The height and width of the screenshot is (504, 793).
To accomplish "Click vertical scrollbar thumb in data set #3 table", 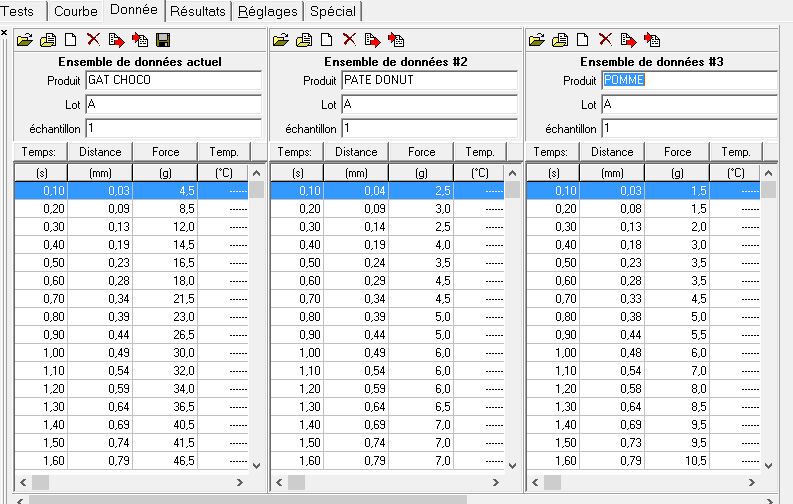I will pyautogui.click(x=769, y=190).
